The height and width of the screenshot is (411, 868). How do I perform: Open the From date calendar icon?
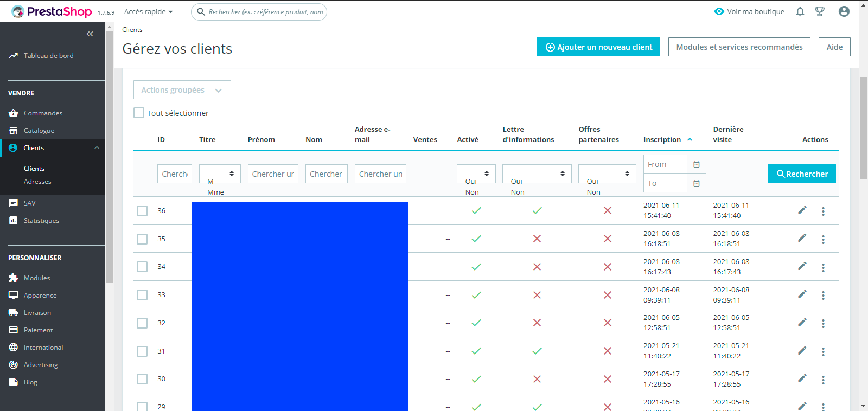[697, 164]
